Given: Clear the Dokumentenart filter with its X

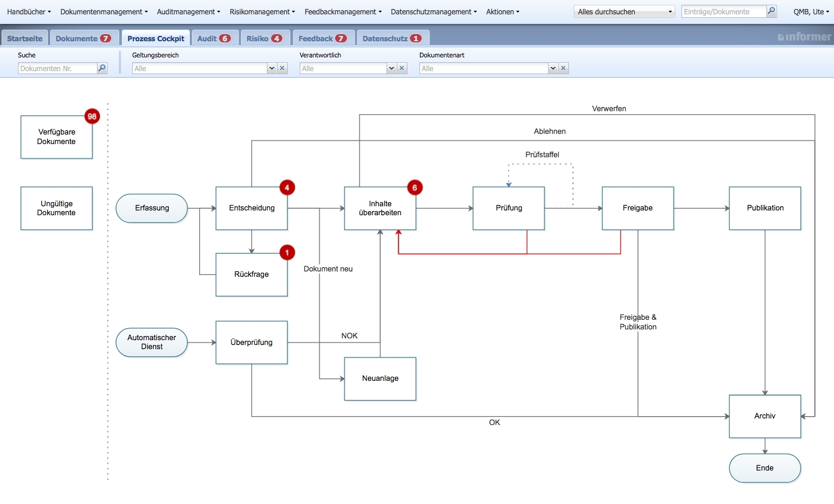Looking at the screenshot, I should pyautogui.click(x=563, y=69).
